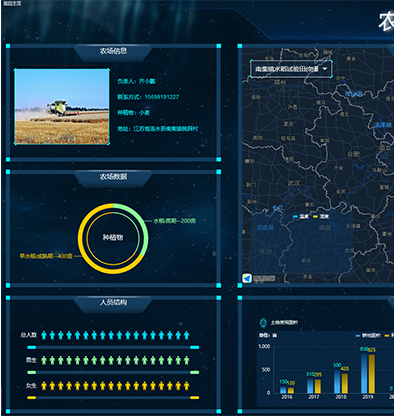Click the contact phone number 15699191227
This screenshot has height=416, width=394.
coord(162,97)
